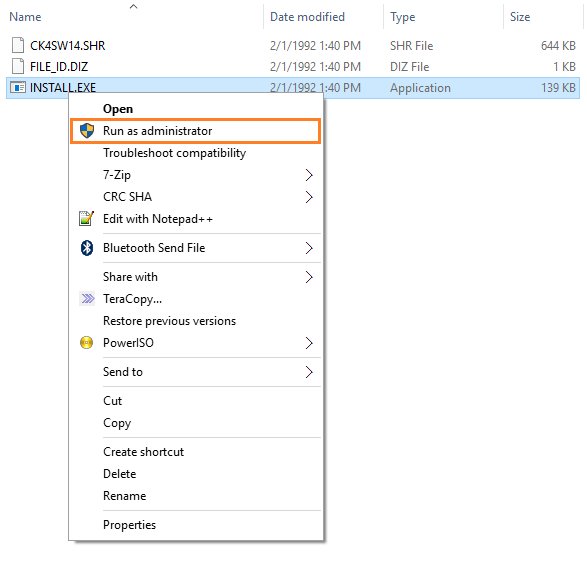Click the PowerISO disc icon

(x=86, y=342)
